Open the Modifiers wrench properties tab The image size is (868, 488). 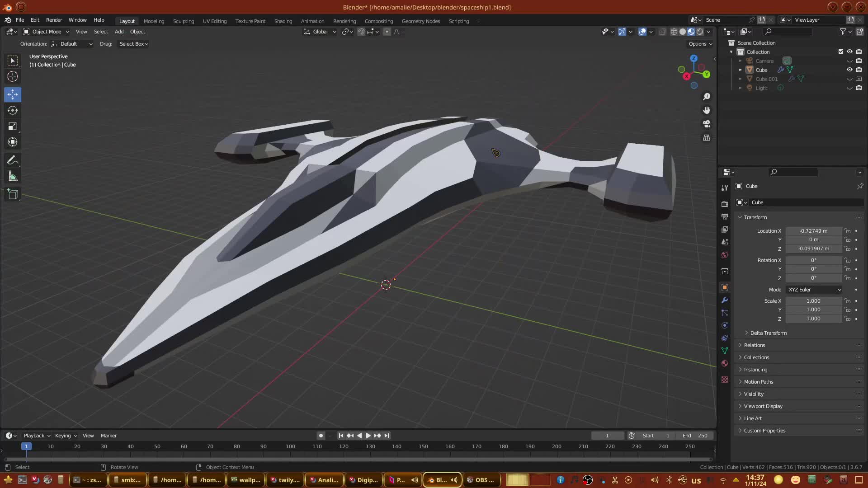coord(725,300)
